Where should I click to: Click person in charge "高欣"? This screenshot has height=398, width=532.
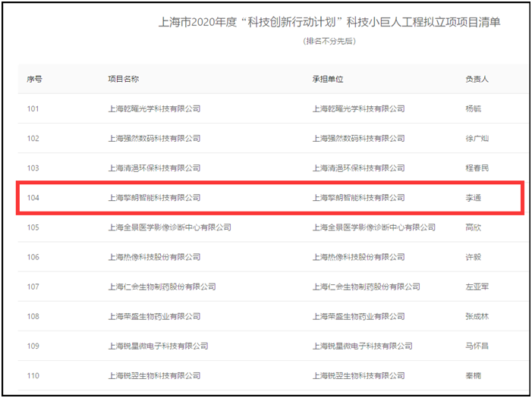click(x=474, y=227)
